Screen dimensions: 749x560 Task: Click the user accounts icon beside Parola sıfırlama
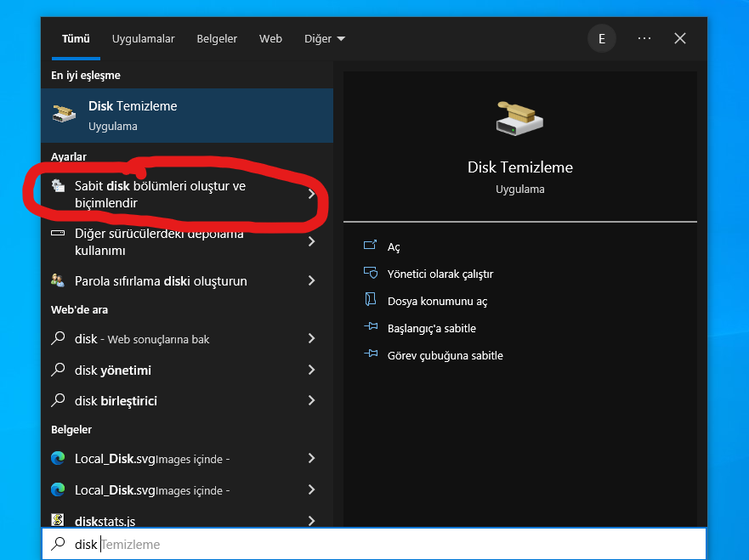[58, 280]
